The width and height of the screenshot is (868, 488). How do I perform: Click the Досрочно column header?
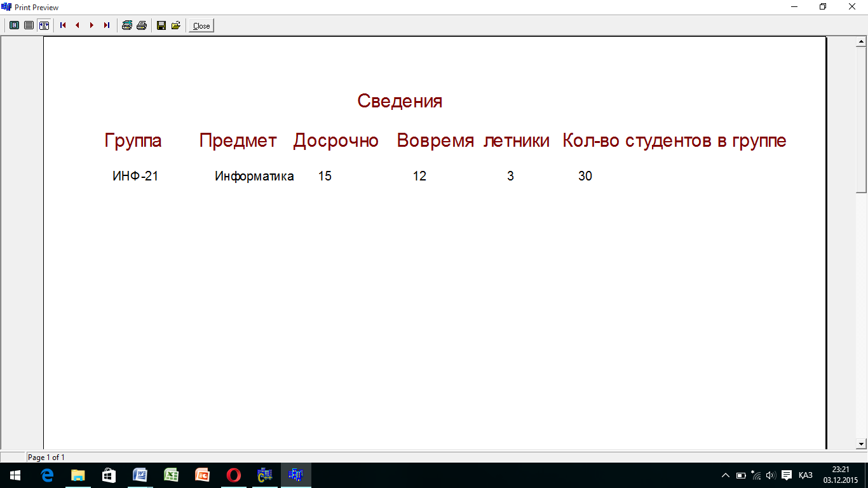[336, 141]
